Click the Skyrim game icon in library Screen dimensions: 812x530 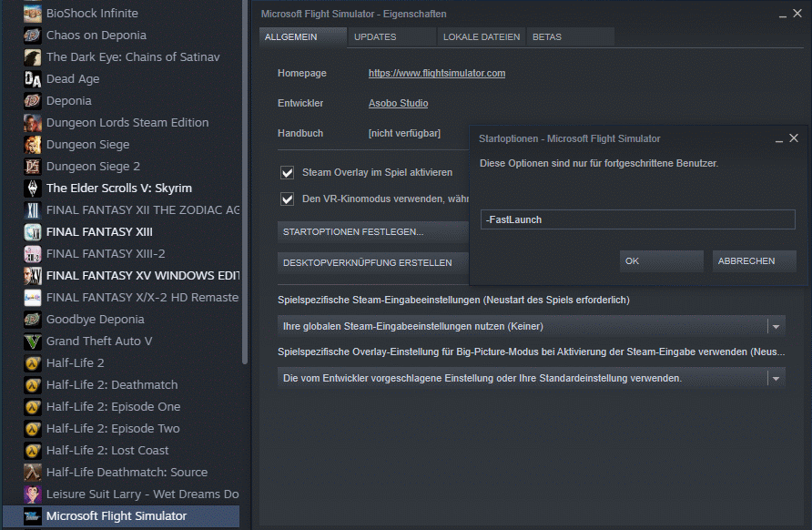33,189
